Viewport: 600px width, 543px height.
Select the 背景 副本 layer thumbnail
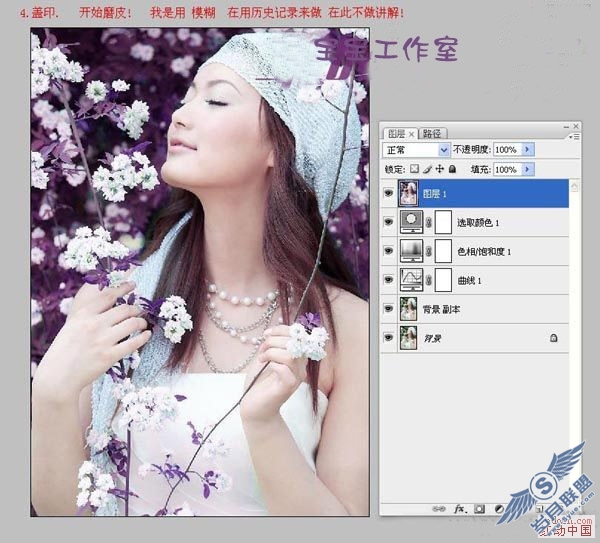pyautogui.click(x=408, y=309)
